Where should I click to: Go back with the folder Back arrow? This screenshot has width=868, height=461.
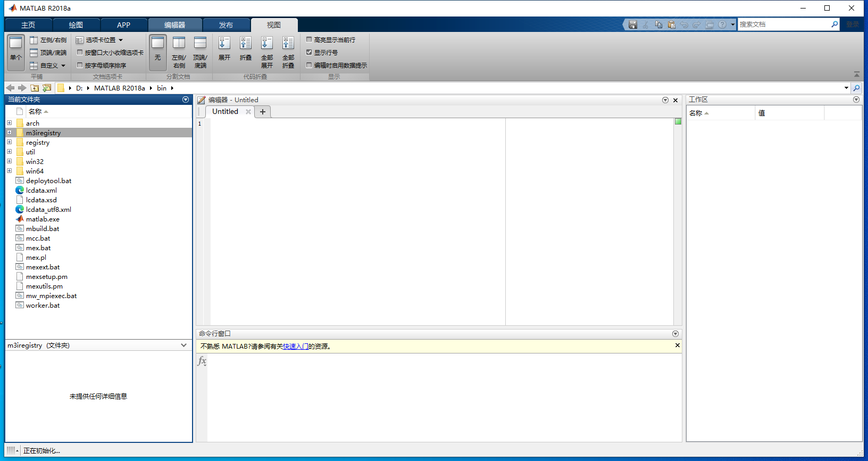[10, 88]
